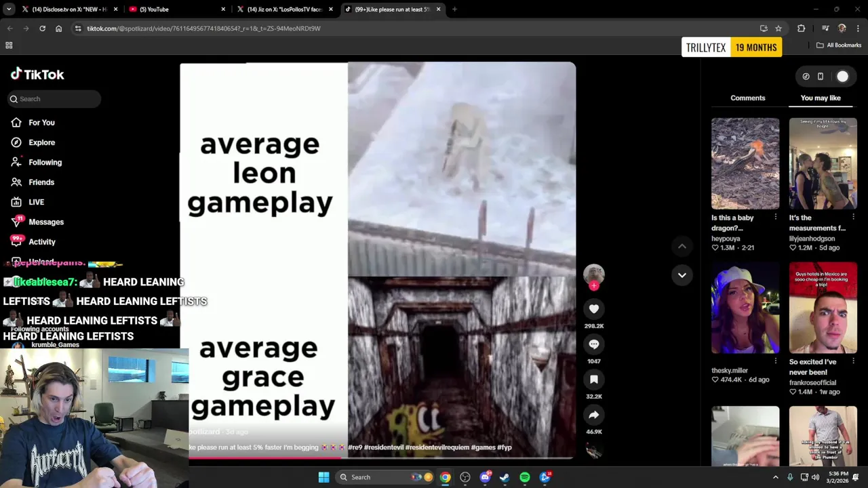Bookmark this page with the star icon
The width and height of the screenshot is (868, 488).
[x=778, y=28]
